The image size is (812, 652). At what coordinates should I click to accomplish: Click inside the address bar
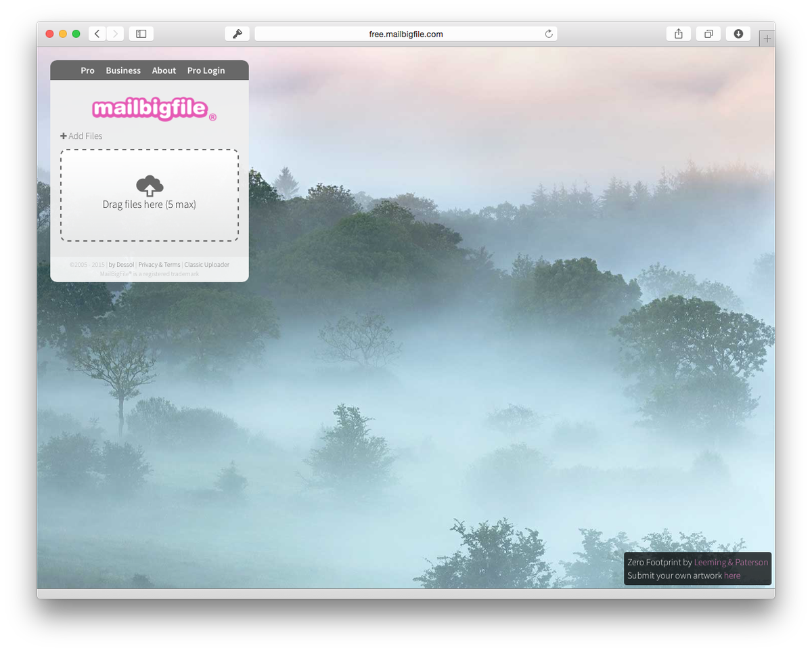coord(406,33)
